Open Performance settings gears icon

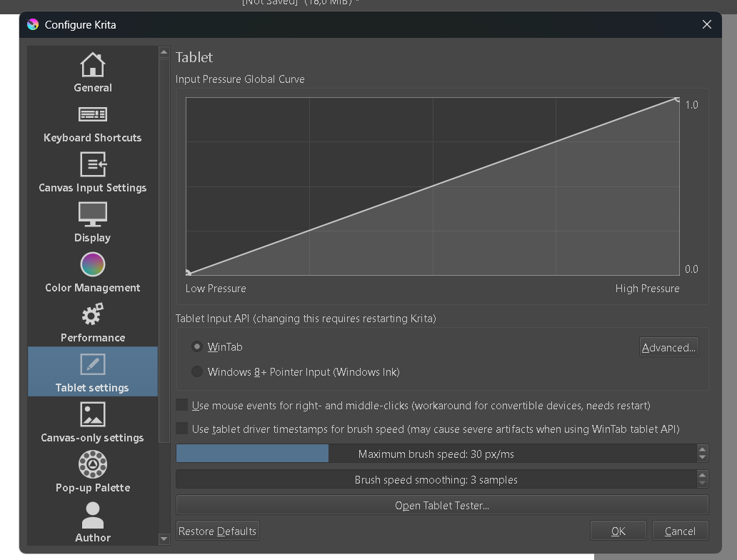pos(93,314)
